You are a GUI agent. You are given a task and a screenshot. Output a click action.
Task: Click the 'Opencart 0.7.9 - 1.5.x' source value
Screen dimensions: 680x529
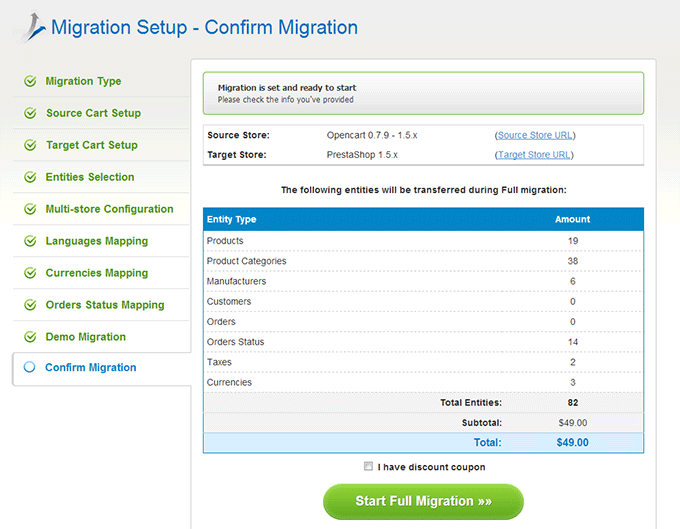click(372, 135)
